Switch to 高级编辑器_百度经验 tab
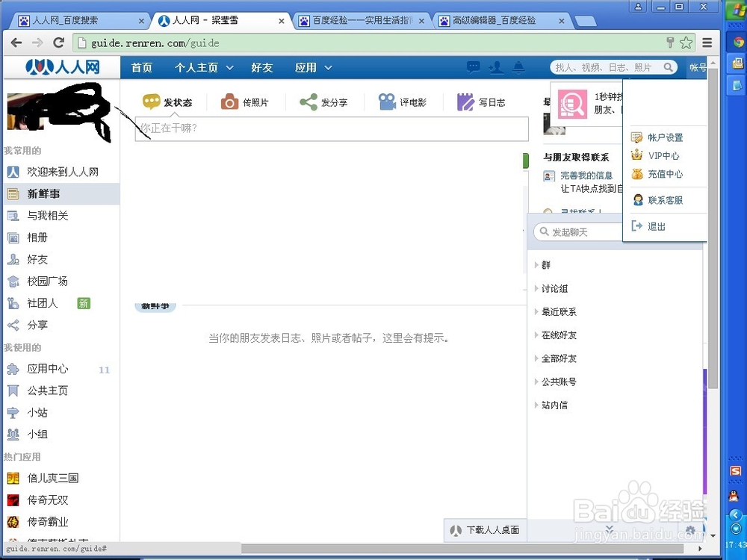The image size is (747, 560). [x=501, y=20]
